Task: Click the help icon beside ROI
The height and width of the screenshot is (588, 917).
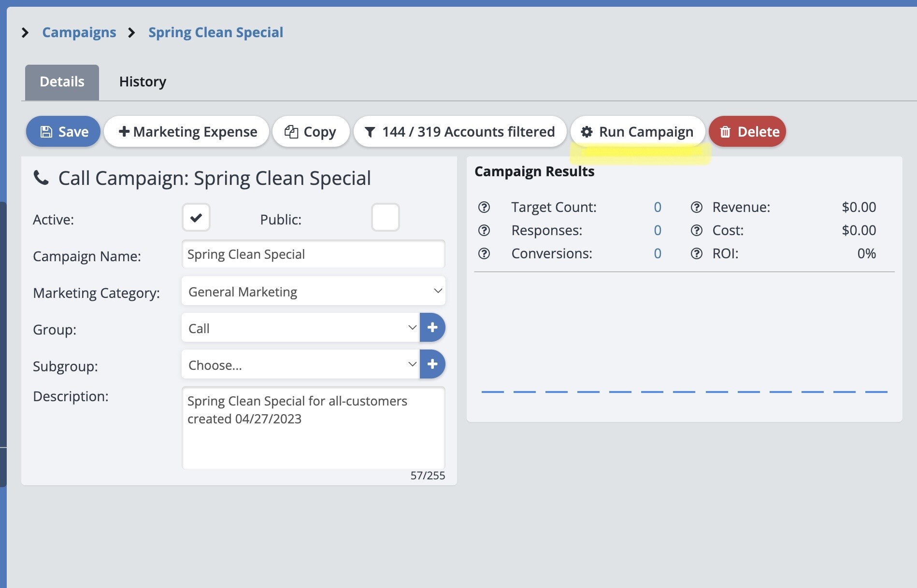Action: (x=696, y=253)
